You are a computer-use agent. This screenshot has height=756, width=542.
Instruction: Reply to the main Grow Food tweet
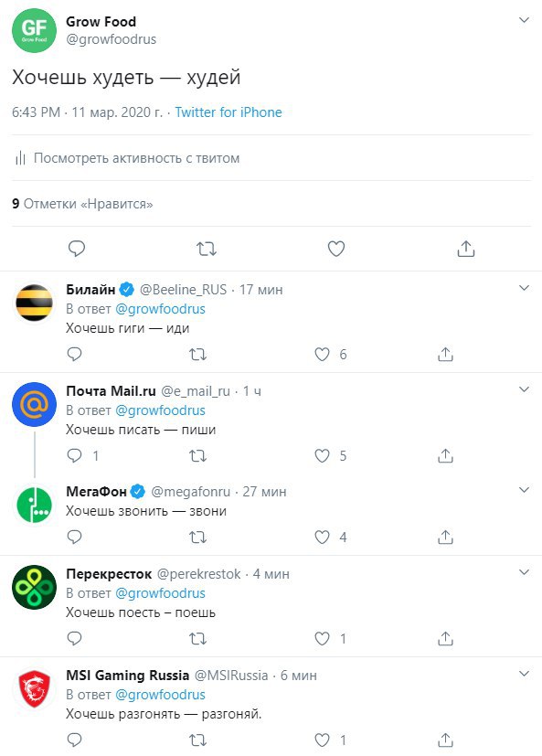point(77,249)
